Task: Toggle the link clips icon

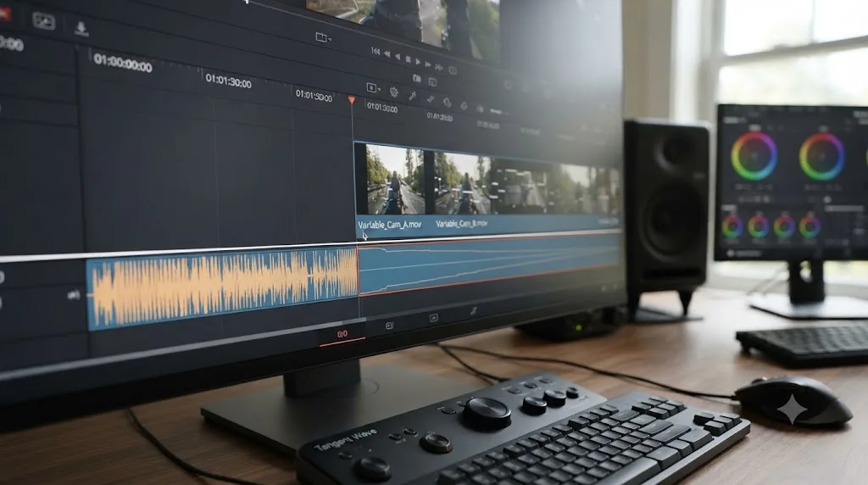Action: click(x=430, y=99)
